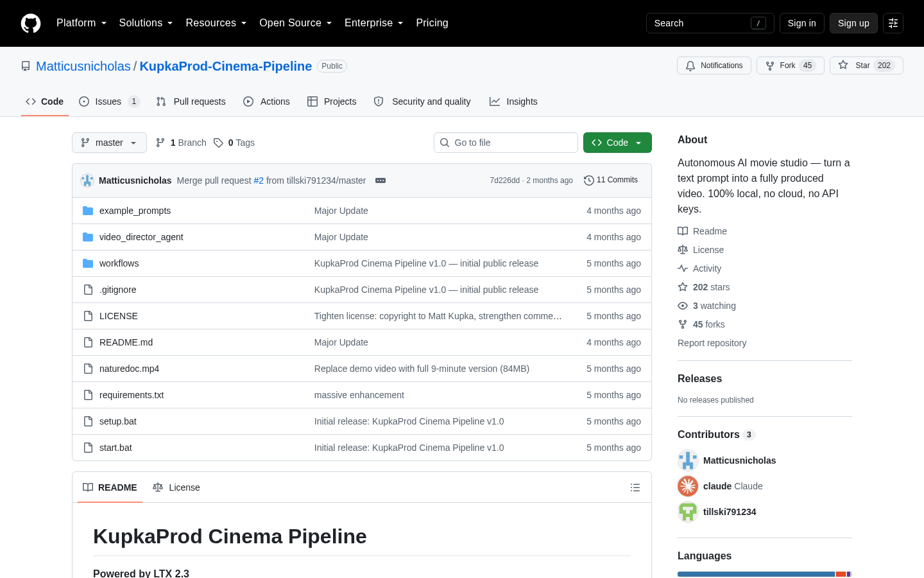Click the setup.bat file icon
Image resolution: width=924 pixels, height=578 pixels.
point(88,421)
